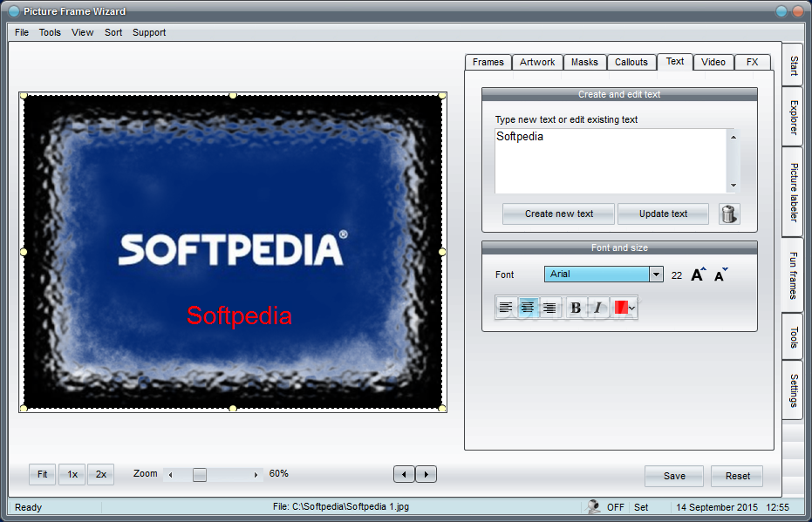
Task: Click the left-middle selection handle of image
Action: pyautogui.click(x=24, y=252)
